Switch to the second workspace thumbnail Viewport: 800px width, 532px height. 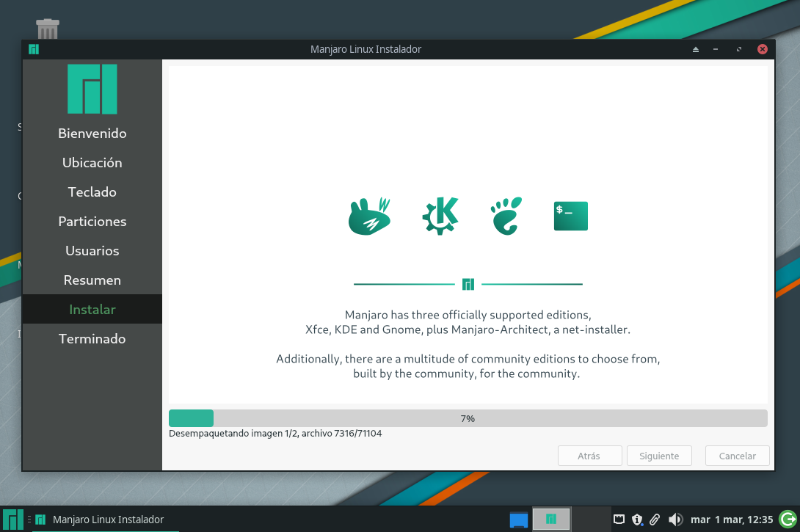[x=550, y=519]
